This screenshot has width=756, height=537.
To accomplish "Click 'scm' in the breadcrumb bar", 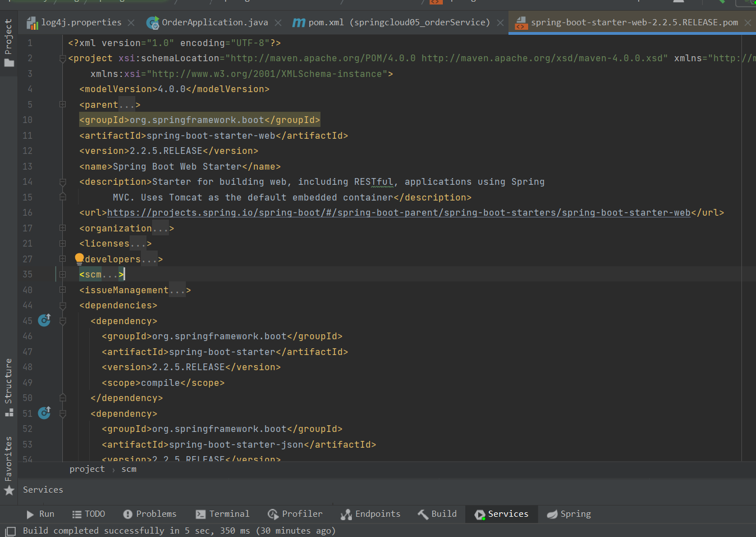I will (129, 469).
